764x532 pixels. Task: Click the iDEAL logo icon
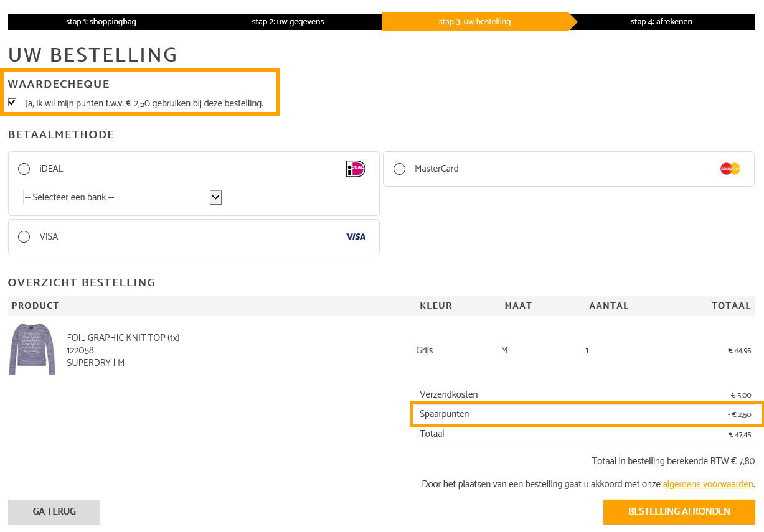356,169
